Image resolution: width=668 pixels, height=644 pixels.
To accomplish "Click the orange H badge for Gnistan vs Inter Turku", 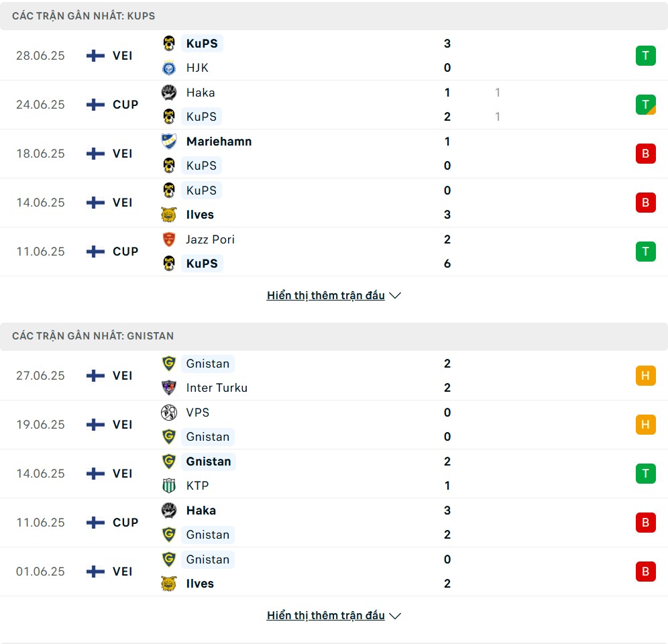I will pyautogui.click(x=645, y=376).
